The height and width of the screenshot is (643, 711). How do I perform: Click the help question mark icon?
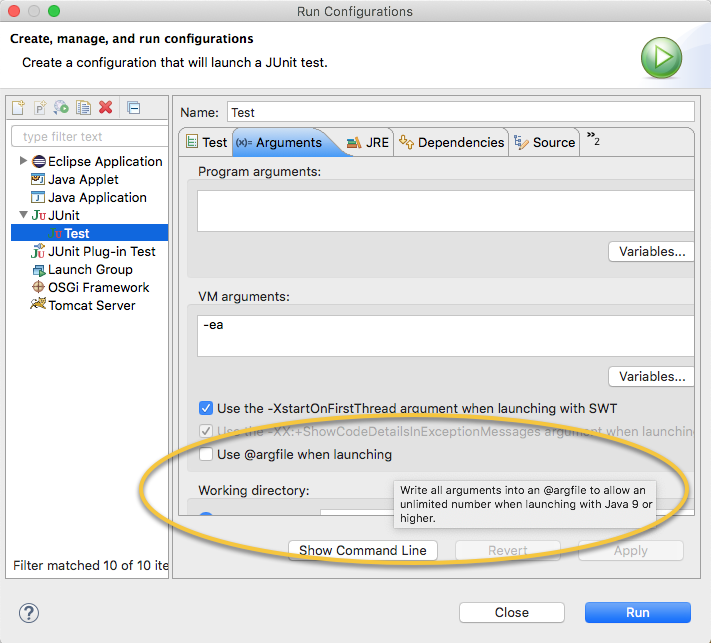click(29, 613)
